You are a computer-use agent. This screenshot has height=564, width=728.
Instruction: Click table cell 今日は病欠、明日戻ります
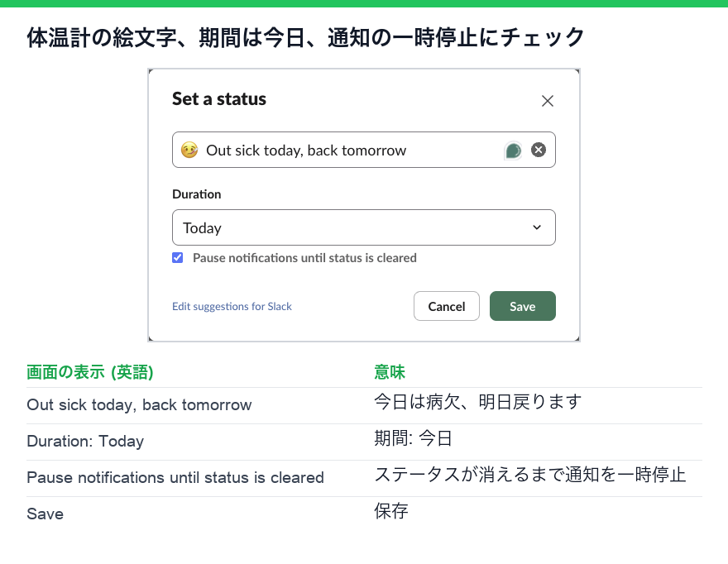(478, 402)
